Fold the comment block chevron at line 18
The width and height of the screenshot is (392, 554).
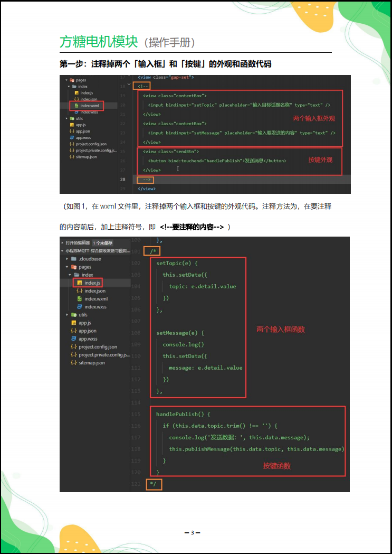coord(129,84)
